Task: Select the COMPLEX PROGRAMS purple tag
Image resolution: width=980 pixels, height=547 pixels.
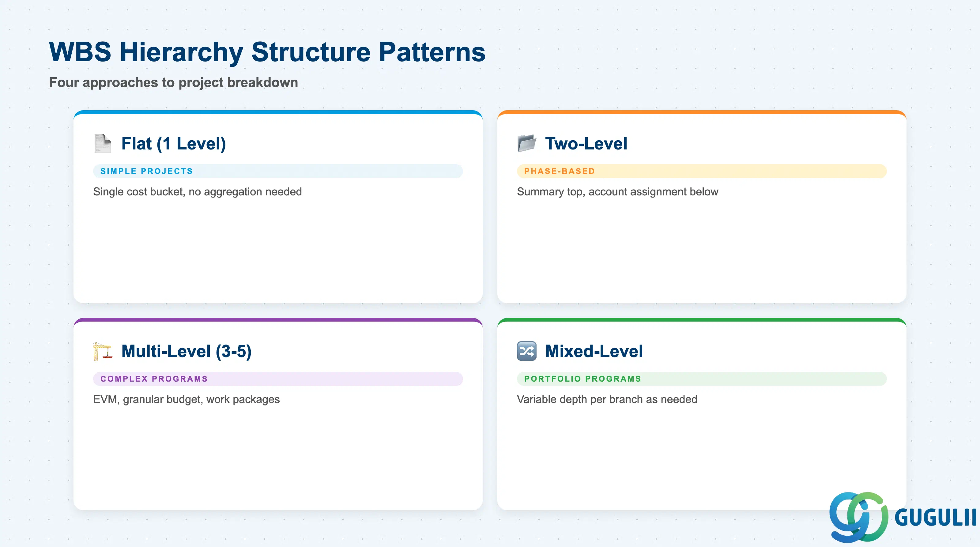Action: click(x=278, y=379)
